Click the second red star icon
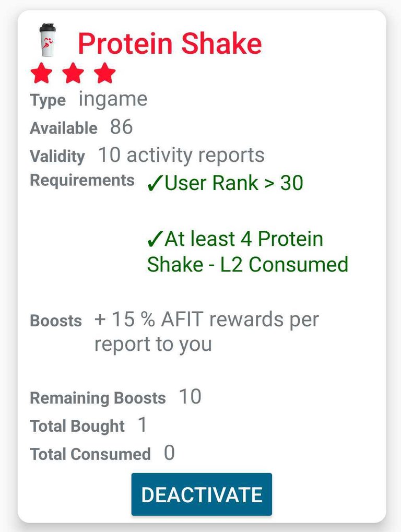401x532 pixels. (x=73, y=73)
